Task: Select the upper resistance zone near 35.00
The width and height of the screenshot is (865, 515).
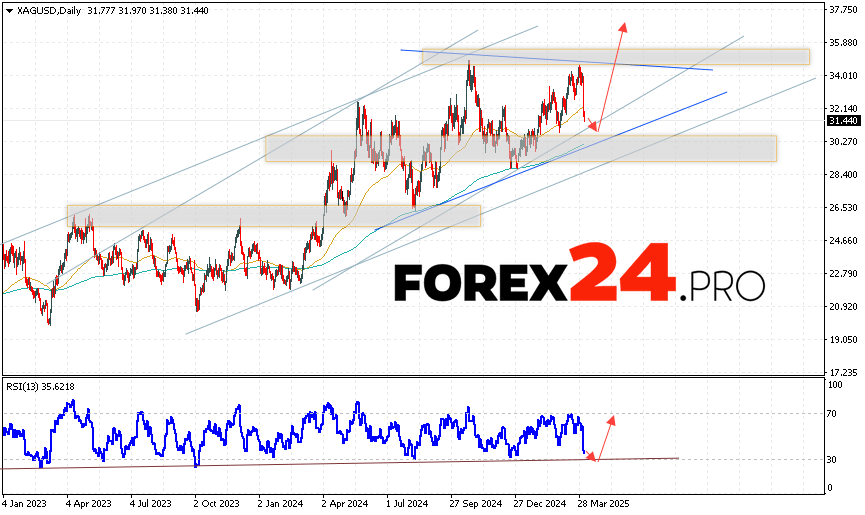Action: pos(615,57)
